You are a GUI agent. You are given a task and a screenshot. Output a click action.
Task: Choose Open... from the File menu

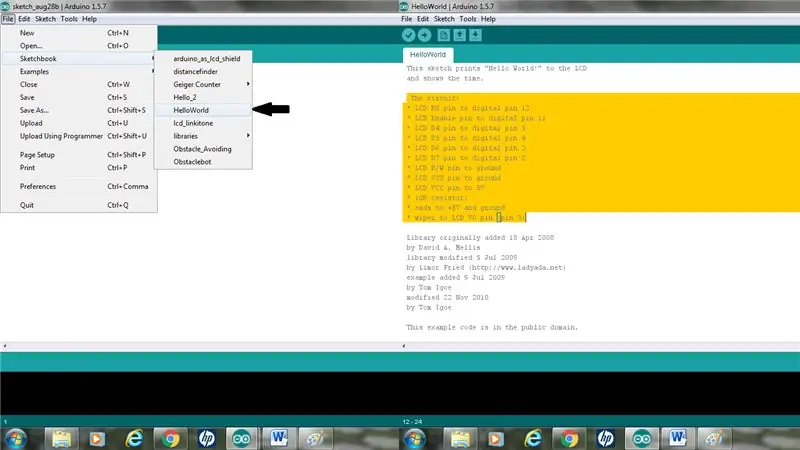[x=79, y=46]
